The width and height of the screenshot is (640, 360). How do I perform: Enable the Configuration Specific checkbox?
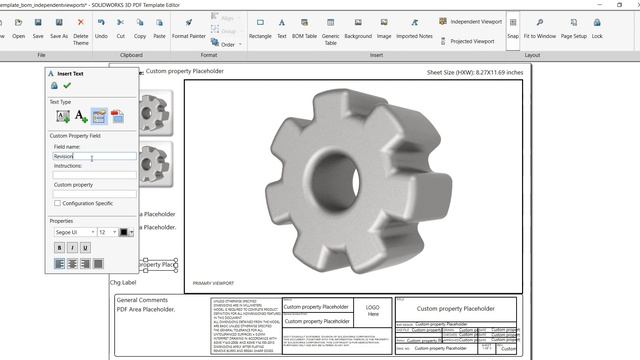click(x=57, y=203)
